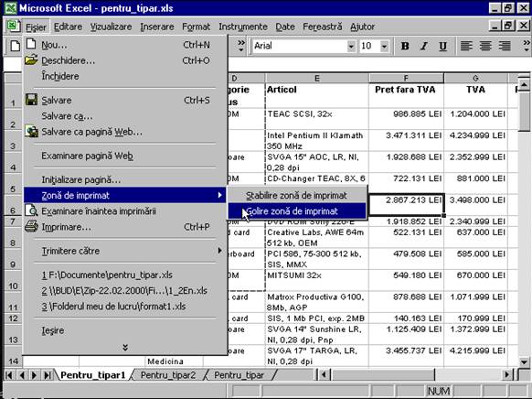Image resolution: width=532 pixels, height=399 pixels.
Task: Click the Deschidere folder icon
Action: pos(31,60)
